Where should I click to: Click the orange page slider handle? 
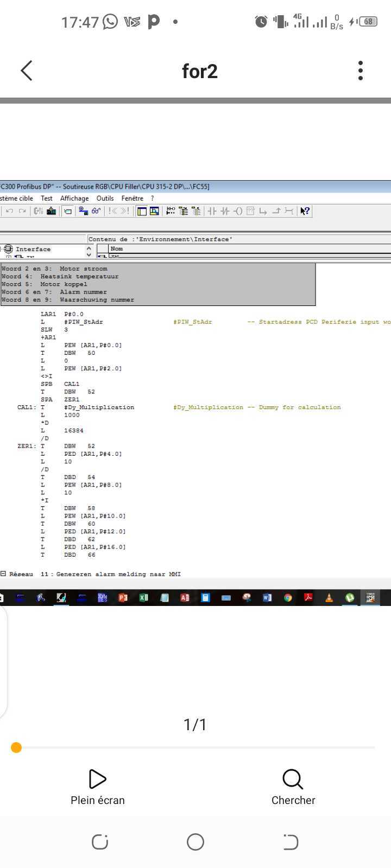(x=16, y=748)
